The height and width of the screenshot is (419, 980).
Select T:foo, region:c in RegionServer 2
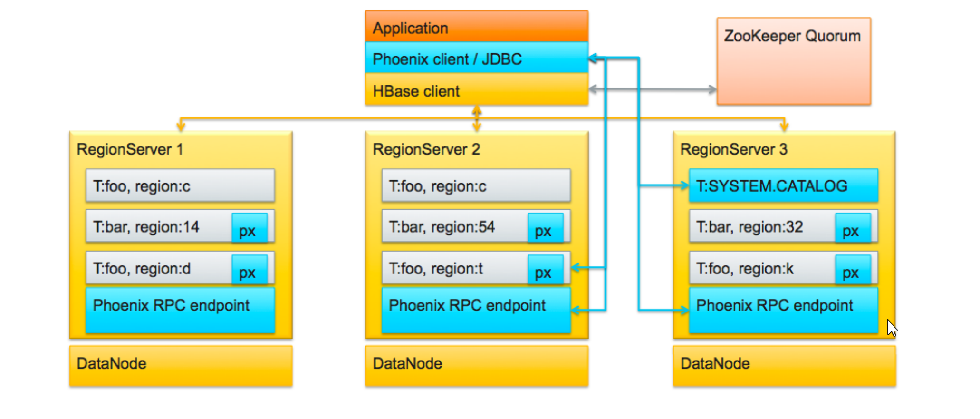476,185
